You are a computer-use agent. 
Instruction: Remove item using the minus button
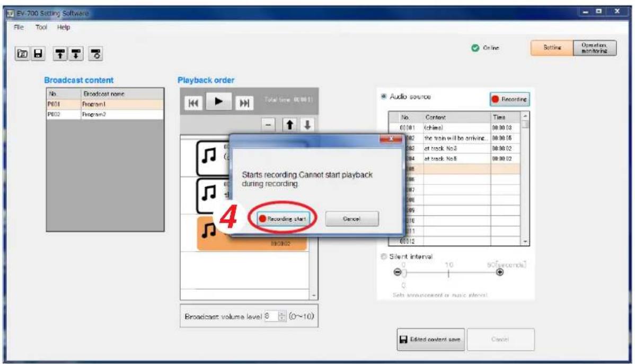coord(268,125)
